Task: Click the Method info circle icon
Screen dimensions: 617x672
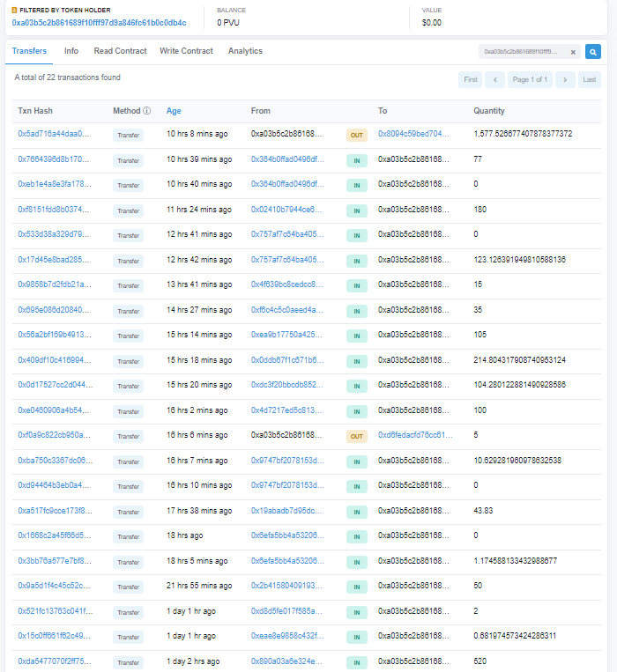Action: [x=146, y=111]
